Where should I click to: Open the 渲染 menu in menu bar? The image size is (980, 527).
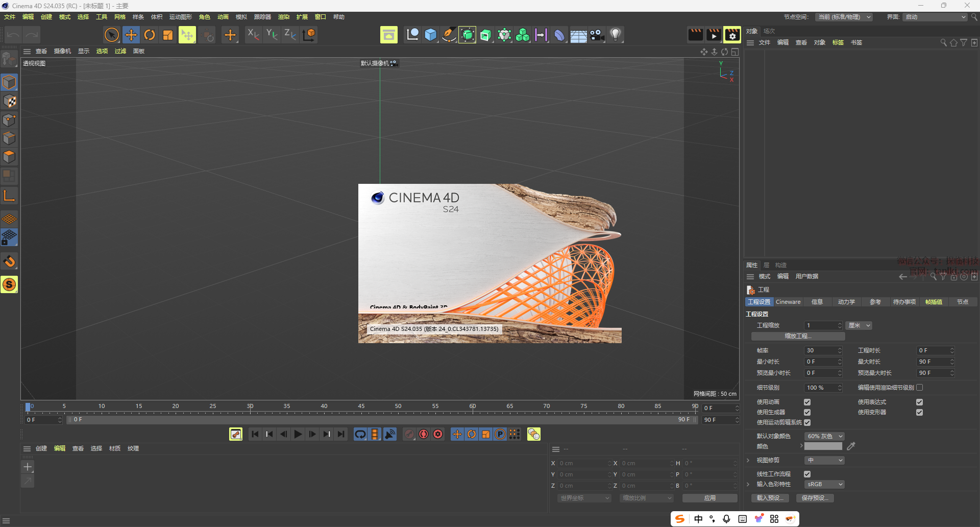pos(283,17)
